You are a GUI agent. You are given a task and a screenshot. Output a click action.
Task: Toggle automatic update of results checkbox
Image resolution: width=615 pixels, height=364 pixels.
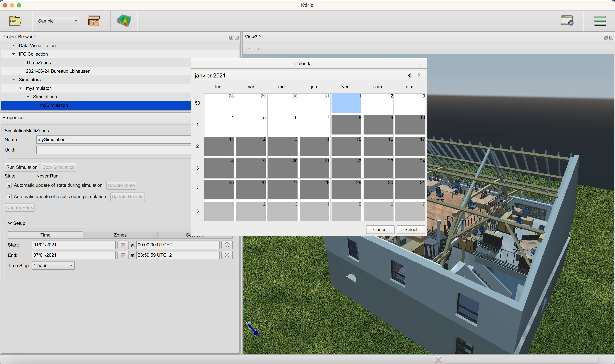click(9, 196)
